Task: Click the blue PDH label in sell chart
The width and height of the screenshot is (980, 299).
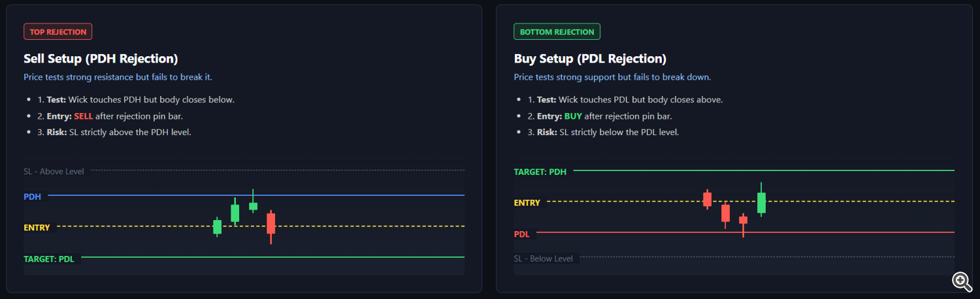Action: click(33, 197)
